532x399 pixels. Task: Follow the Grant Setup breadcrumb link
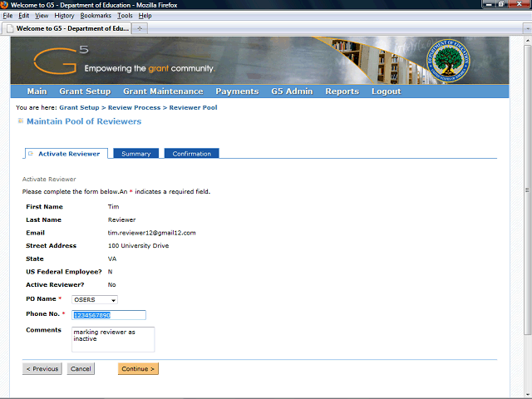[x=79, y=107]
